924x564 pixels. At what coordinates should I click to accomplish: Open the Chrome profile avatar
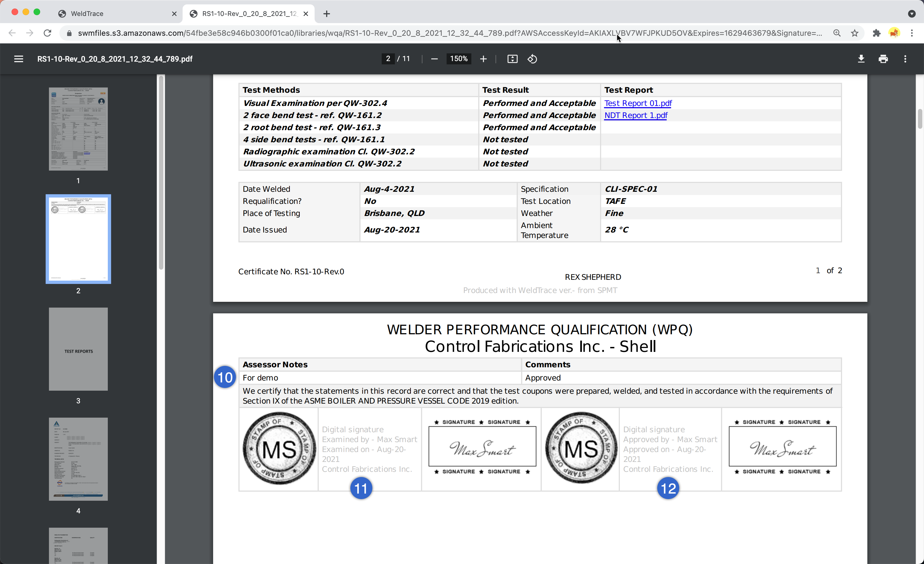click(x=894, y=33)
